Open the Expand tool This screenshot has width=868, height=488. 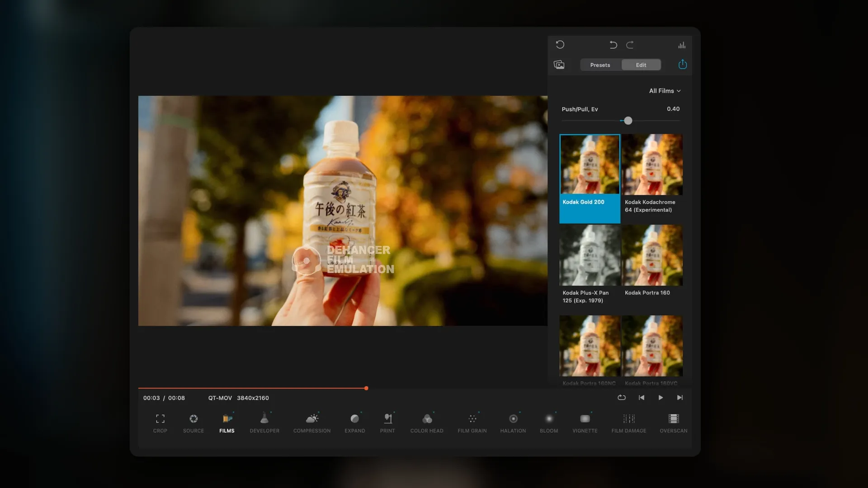[355, 423]
